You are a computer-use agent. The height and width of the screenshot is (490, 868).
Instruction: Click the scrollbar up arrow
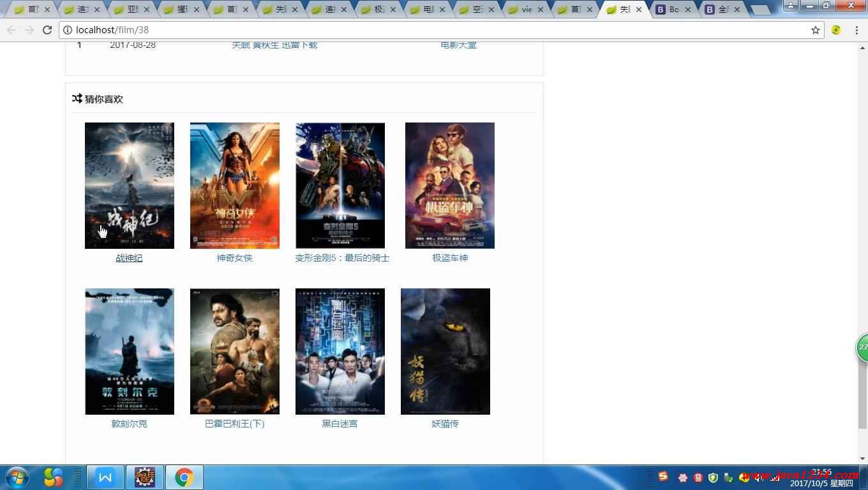pos(862,48)
